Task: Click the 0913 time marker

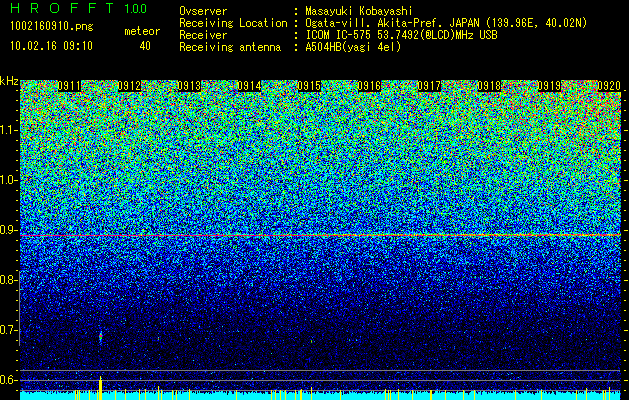Action: pos(189,86)
